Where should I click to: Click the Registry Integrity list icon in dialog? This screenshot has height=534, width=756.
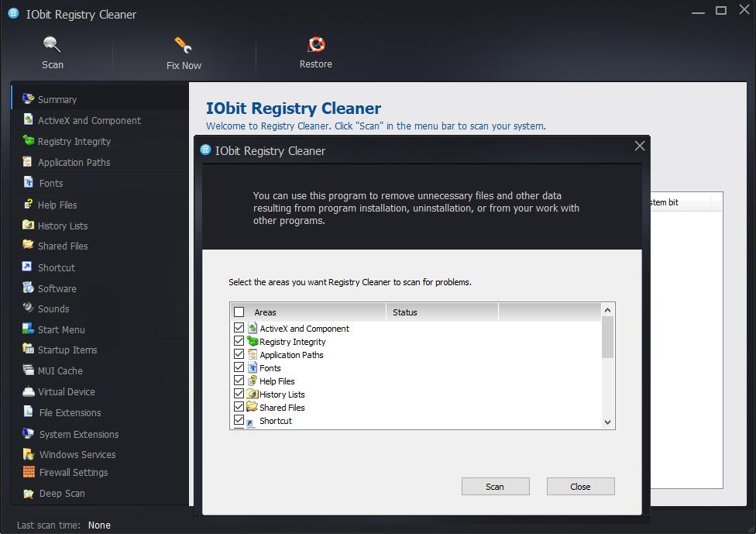[253, 341]
